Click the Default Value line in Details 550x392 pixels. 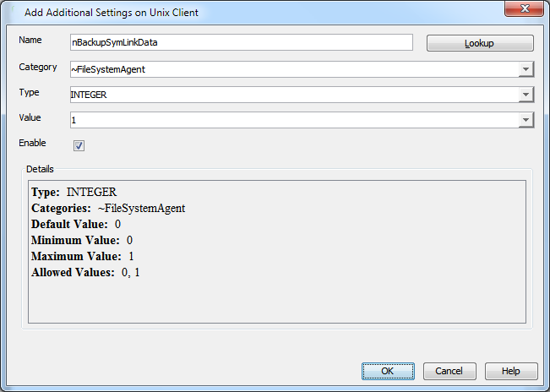click(x=76, y=225)
